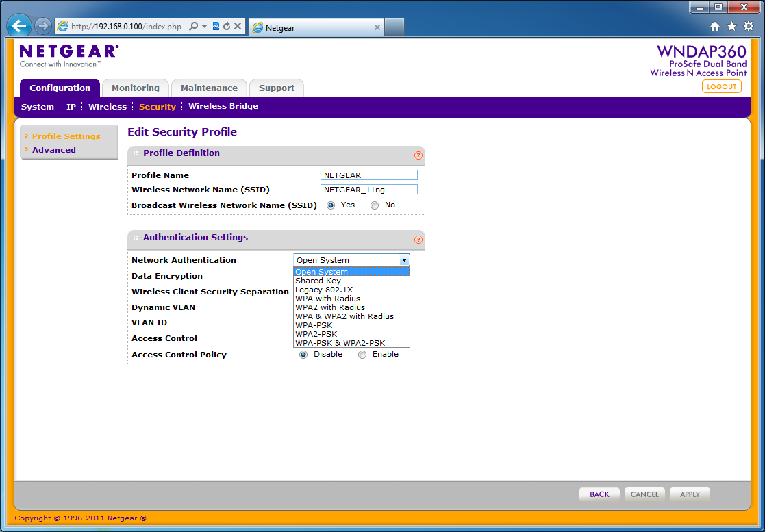Switch to the Configuration tab
The width and height of the screenshot is (765, 532).
[x=60, y=88]
